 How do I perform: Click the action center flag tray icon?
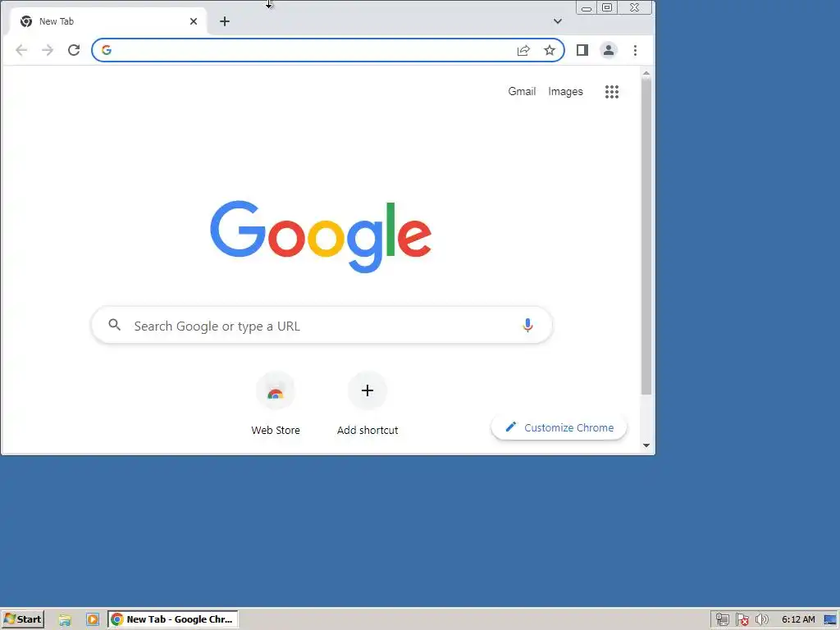742,620
